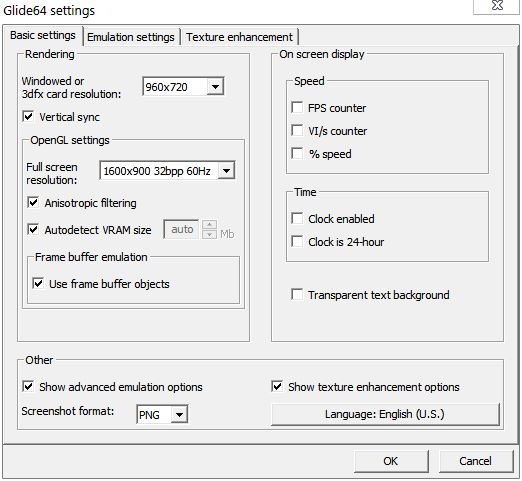The height and width of the screenshot is (481, 522).
Task: Toggle Anisotropic filtering checkbox
Action: point(33,202)
